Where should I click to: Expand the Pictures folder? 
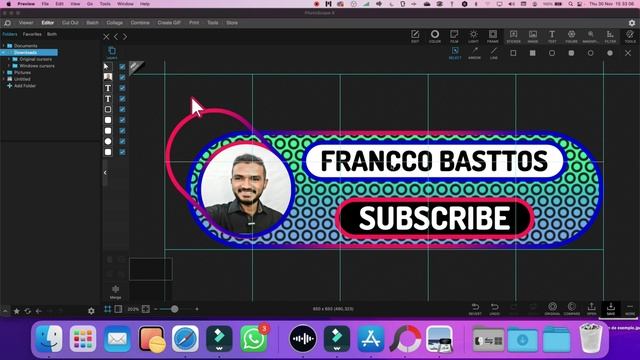(x=4, y=72)
